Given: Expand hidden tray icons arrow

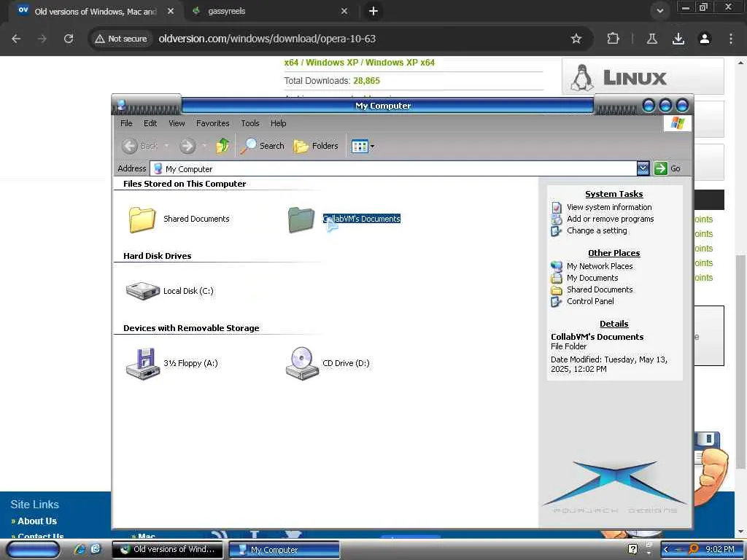Looking at the screenshot, I should (x=666, y=550).
